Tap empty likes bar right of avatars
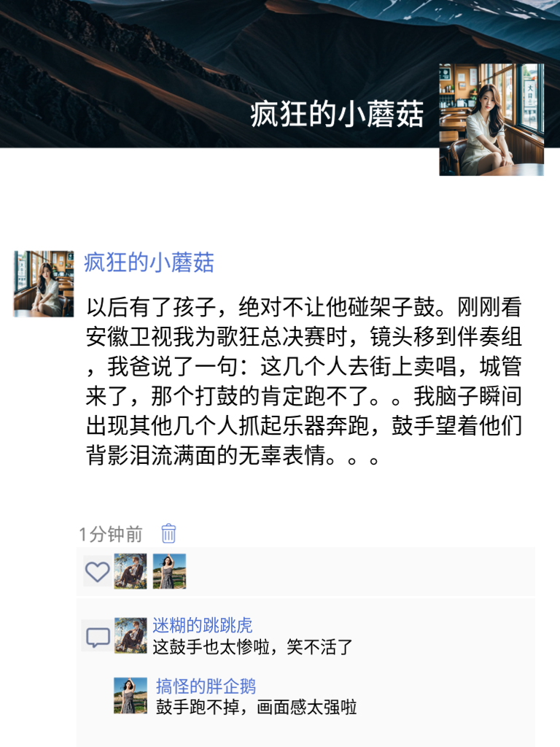Viewport: 560px width, 747px height. [359, 571]
